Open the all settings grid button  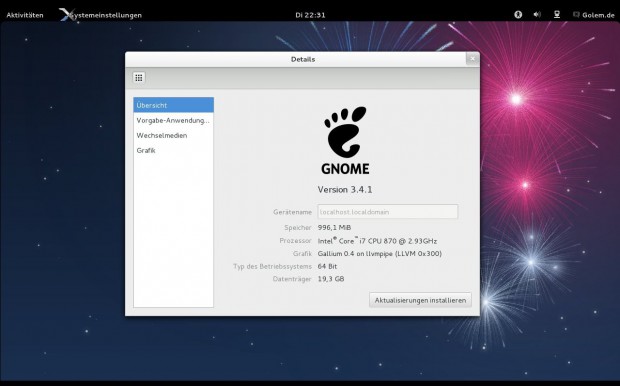pyautogui.click(x=139, y=78)
